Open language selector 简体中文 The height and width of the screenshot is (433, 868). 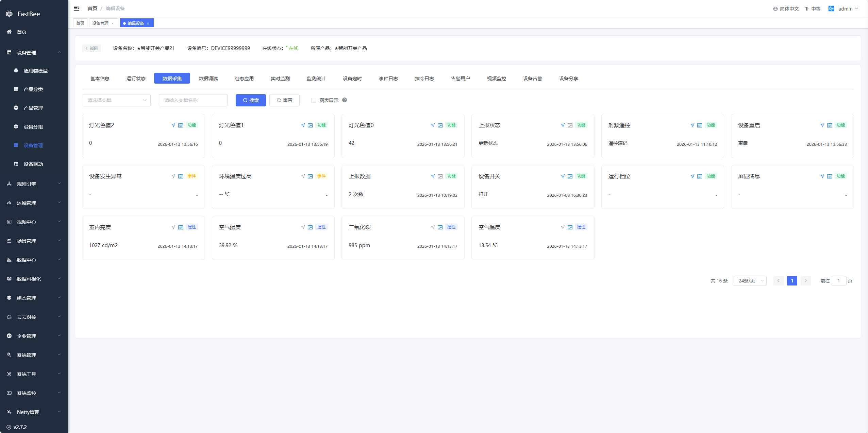pyautogui.click(x=786, y=9)
